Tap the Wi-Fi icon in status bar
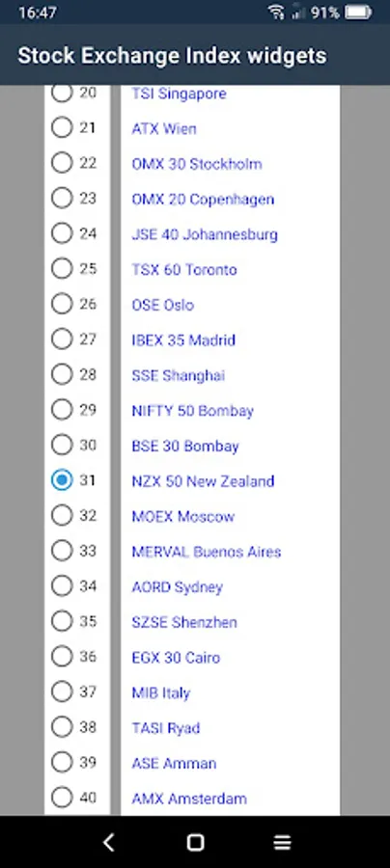The height and width of the screenshot is (868, 390). point(275,13)
